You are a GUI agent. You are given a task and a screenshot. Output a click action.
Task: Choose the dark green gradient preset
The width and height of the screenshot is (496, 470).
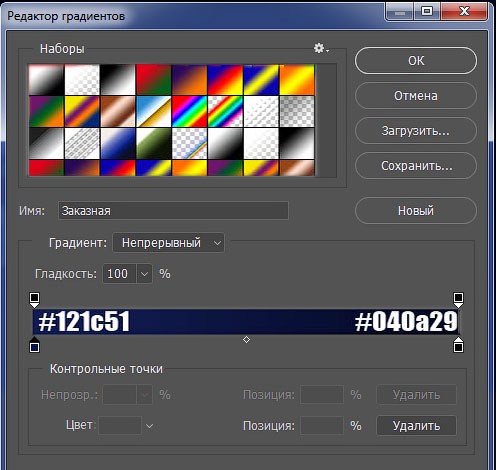tap(153, 143)
